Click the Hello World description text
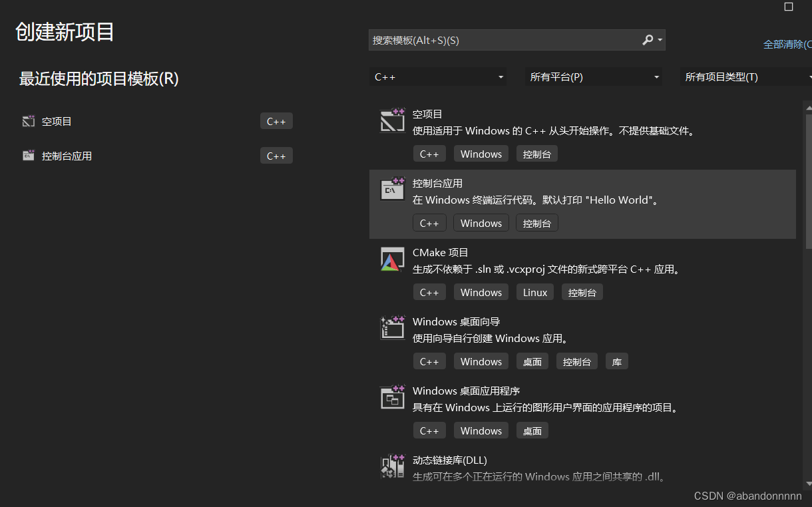812x507 pixels. [x=537, y=200]
